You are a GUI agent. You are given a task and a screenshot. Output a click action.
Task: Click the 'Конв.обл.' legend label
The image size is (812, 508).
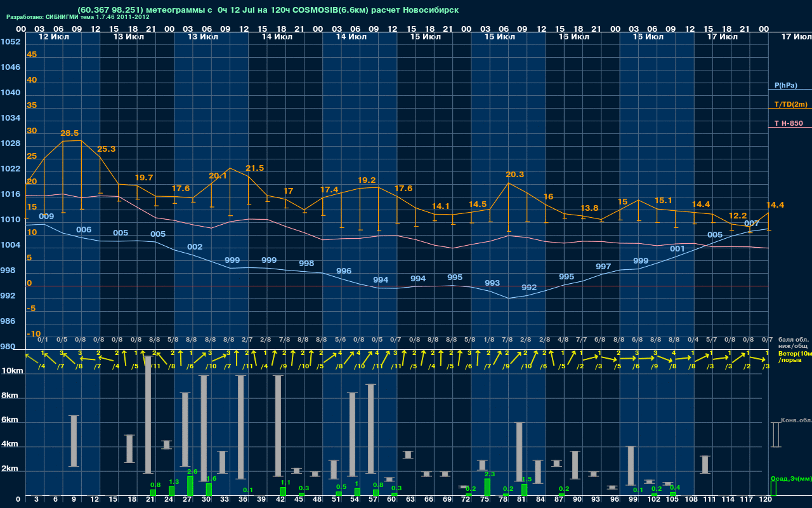click(x=796, y=420)
